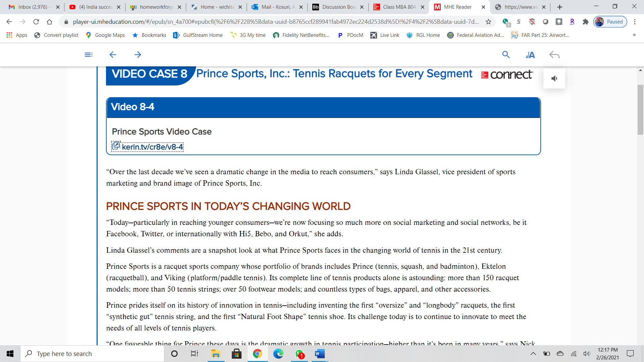Open the Chrome extensions puzzle icon
644x362 pixels.
click(x=586, y=22)
